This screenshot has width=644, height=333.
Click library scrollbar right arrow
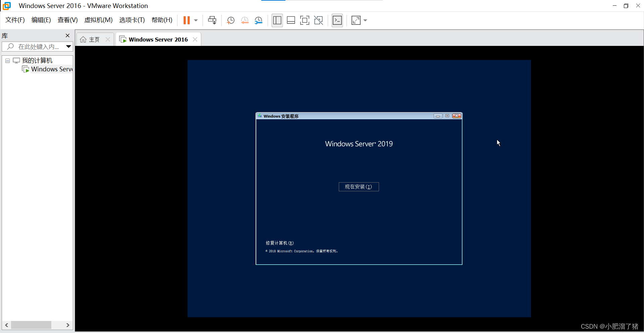pos(68,325)
